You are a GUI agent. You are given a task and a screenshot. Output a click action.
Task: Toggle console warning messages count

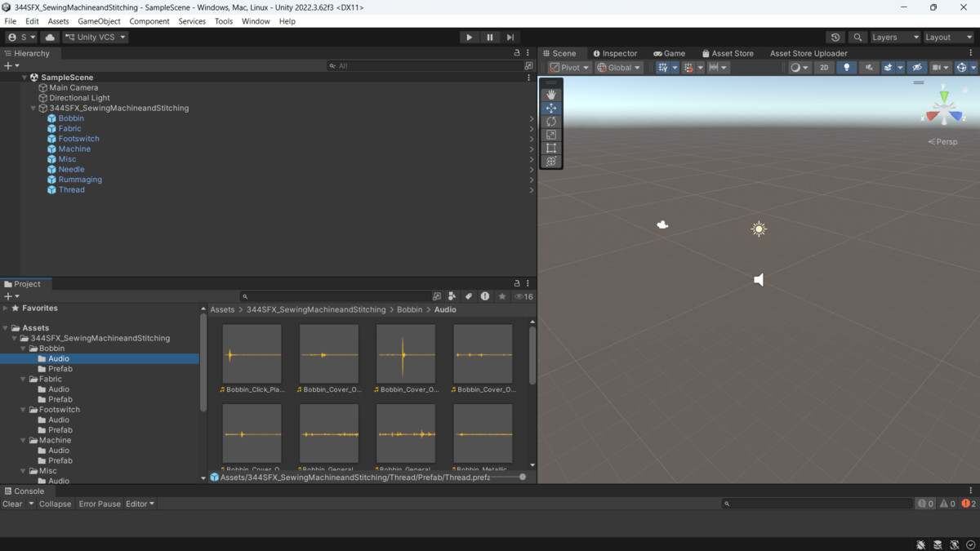click(947, 504)
